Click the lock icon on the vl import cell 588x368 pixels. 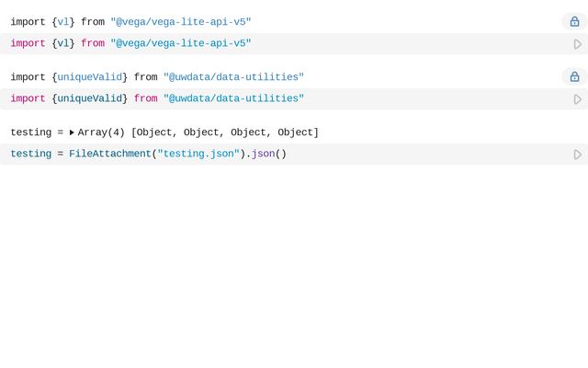click(x=574, y=21)
